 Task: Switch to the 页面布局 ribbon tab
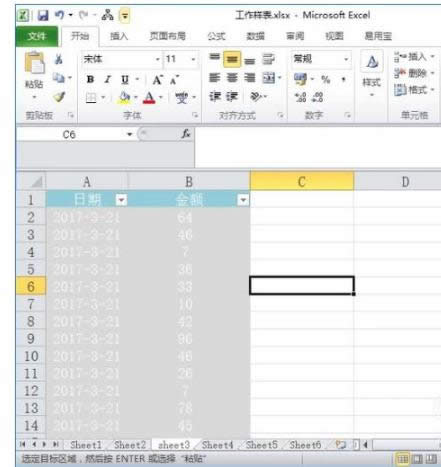click(167, 36)
